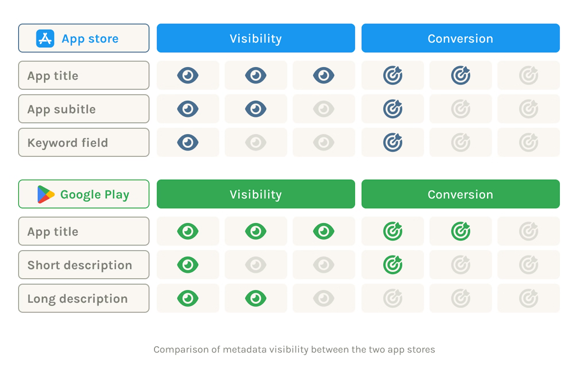Select the blue Visibility header

(256, 38)
